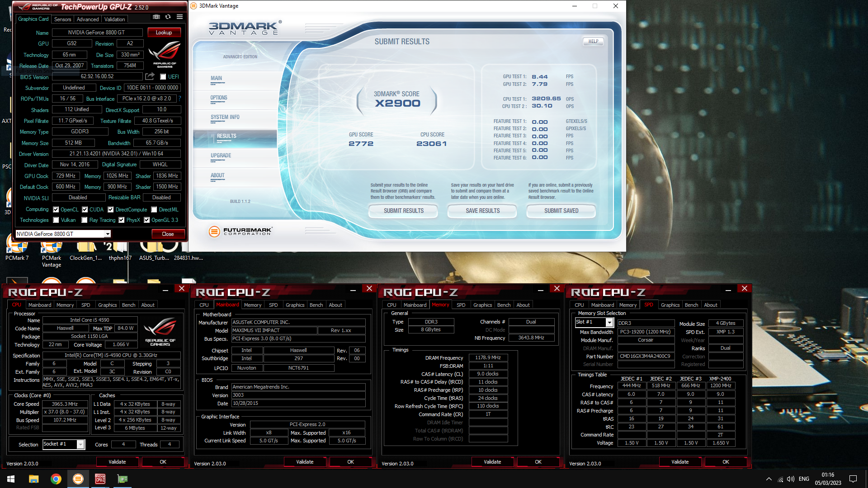Open Chrome from taskbar
This screenshot has height=488, width=868.
[x=56, y=479]
